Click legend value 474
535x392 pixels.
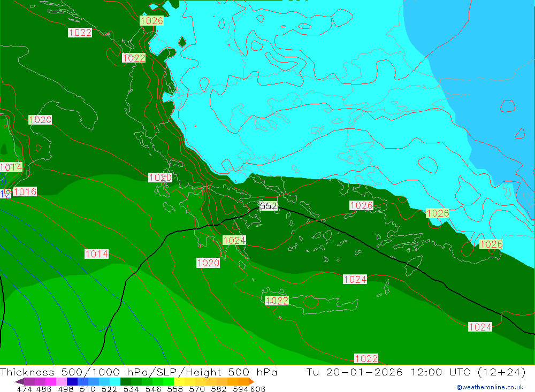click(24, 389)
